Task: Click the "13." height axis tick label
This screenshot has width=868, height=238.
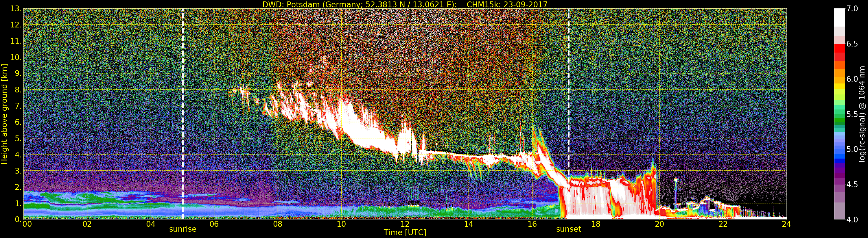Action: coord(16,9)
